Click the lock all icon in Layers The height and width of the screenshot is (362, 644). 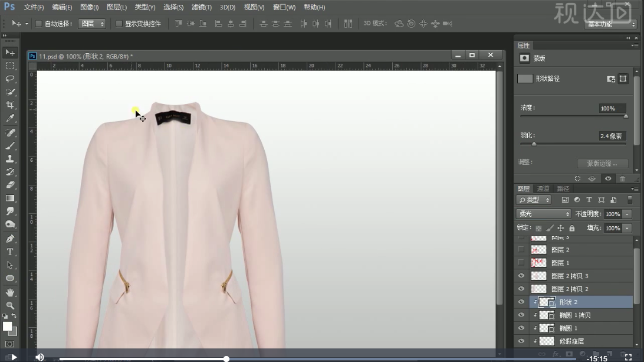coord(571,228)
